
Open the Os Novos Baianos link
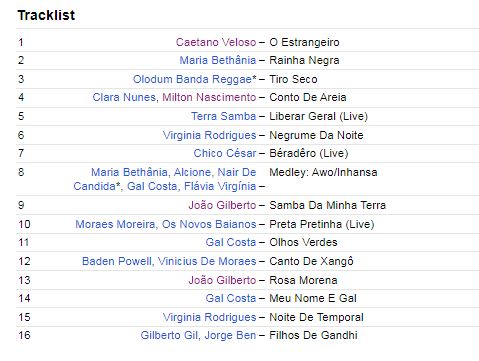pyautogui.click(x=209, y=224)
